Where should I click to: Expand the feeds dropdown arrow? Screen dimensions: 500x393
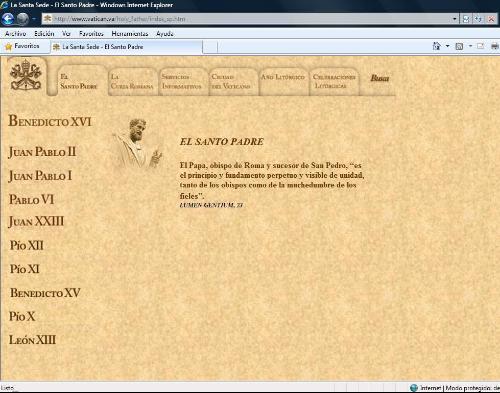point(470,46)
